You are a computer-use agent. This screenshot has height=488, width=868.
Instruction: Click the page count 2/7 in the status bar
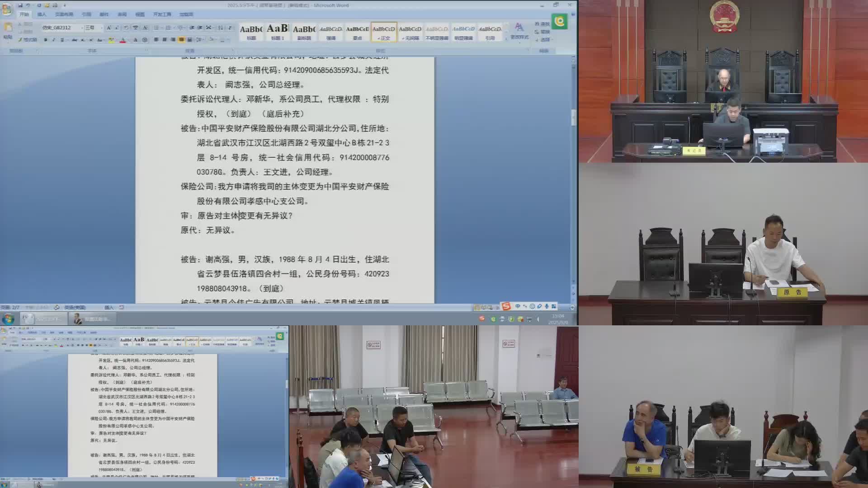coord(10,307)
